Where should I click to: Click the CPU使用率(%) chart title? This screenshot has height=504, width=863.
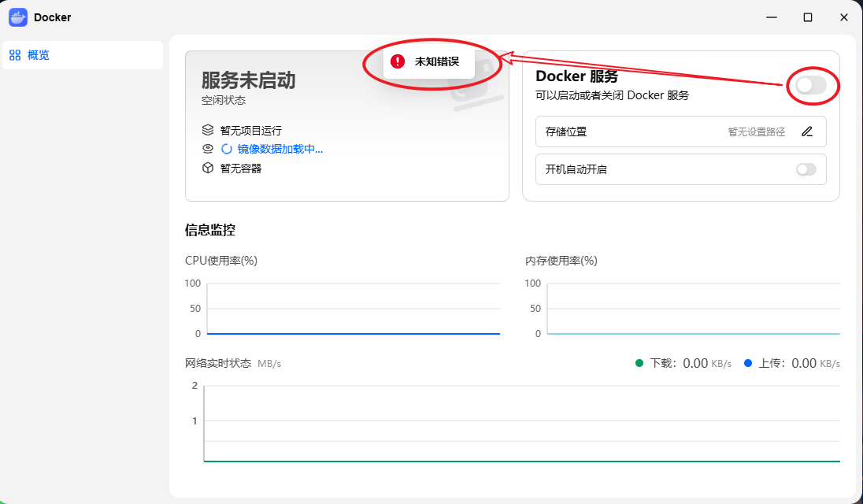(x=221, y=260)
